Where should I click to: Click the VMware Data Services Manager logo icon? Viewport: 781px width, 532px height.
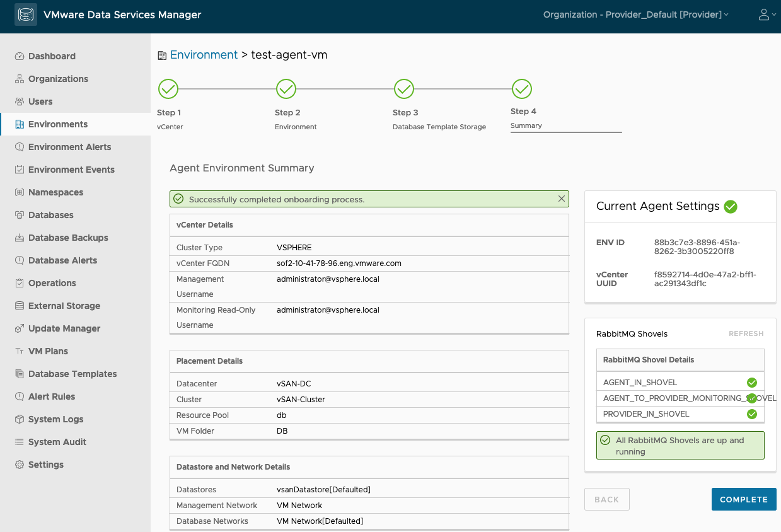click(26, 14)
